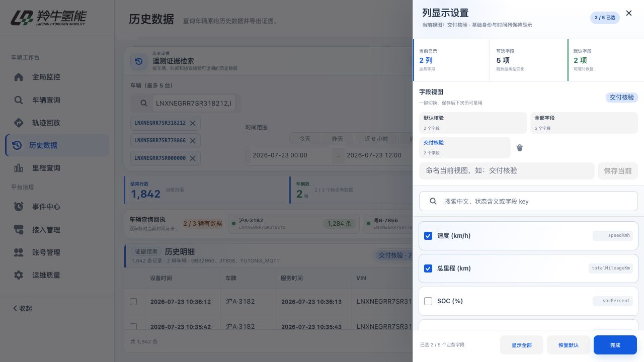This screenshot has height=362, width=644.
Task: Switch to the 默认核验 field view
Action: [x=473, y=123]
